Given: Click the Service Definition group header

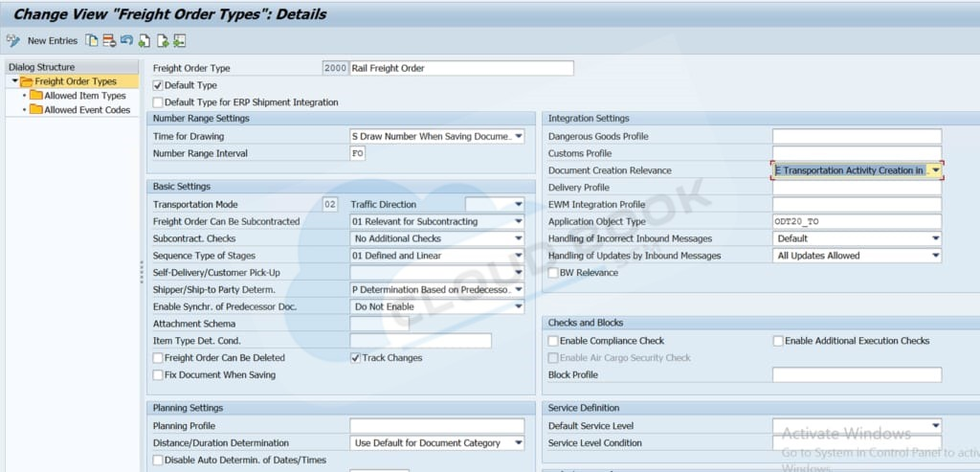Looking at the screenshot, I should point(761,408).
